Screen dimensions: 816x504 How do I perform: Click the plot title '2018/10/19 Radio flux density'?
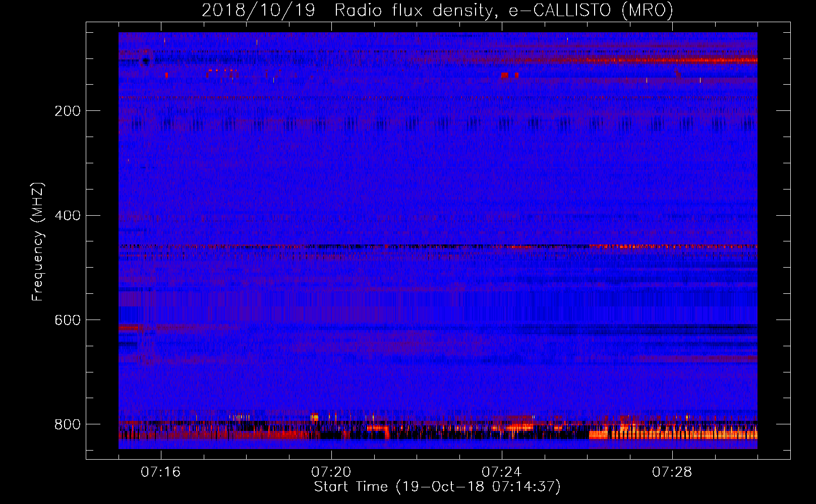tap(437, 11)
